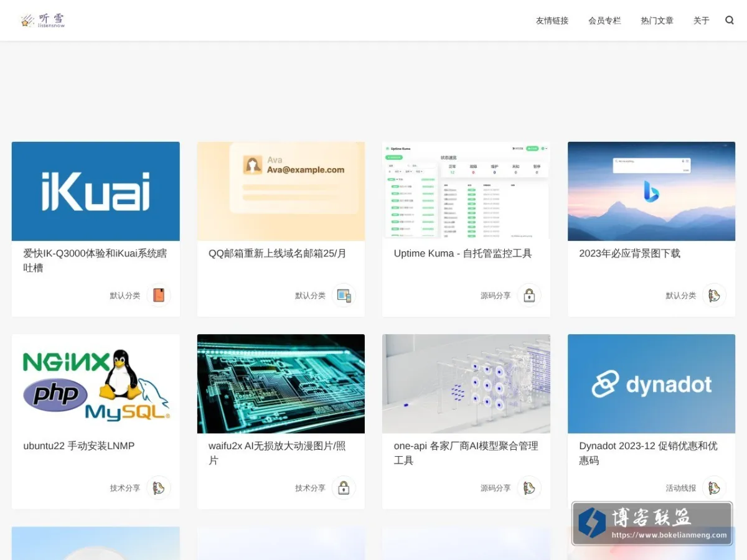Click the NGINX PHP MySQL thumbnail

pos(96,384)
